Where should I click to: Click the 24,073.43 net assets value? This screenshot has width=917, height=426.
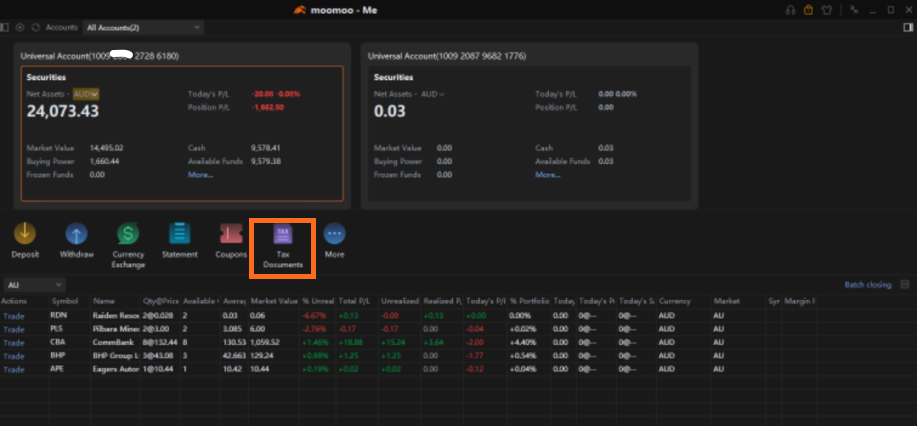[x=63, y=111]
